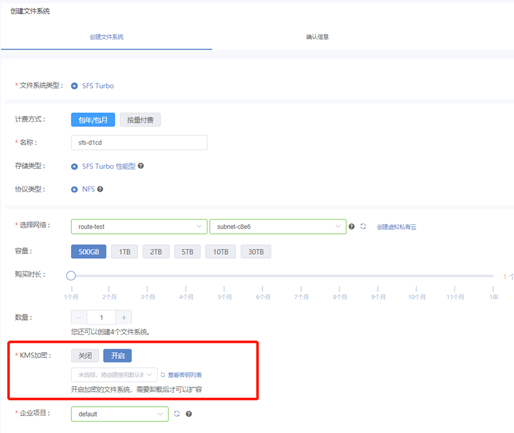Click help icon beside enterprise project
Viewport: 514px width, 433px height.
[189, 414]
